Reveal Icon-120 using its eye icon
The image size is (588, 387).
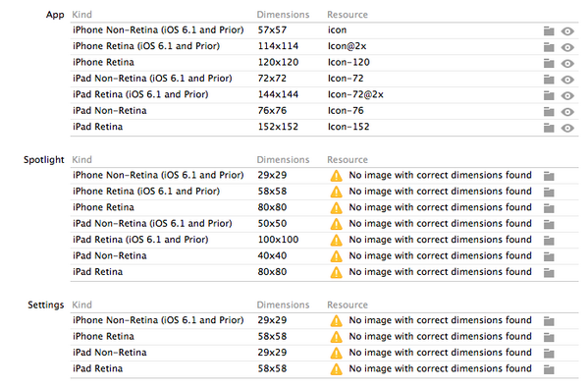(567, 64)
